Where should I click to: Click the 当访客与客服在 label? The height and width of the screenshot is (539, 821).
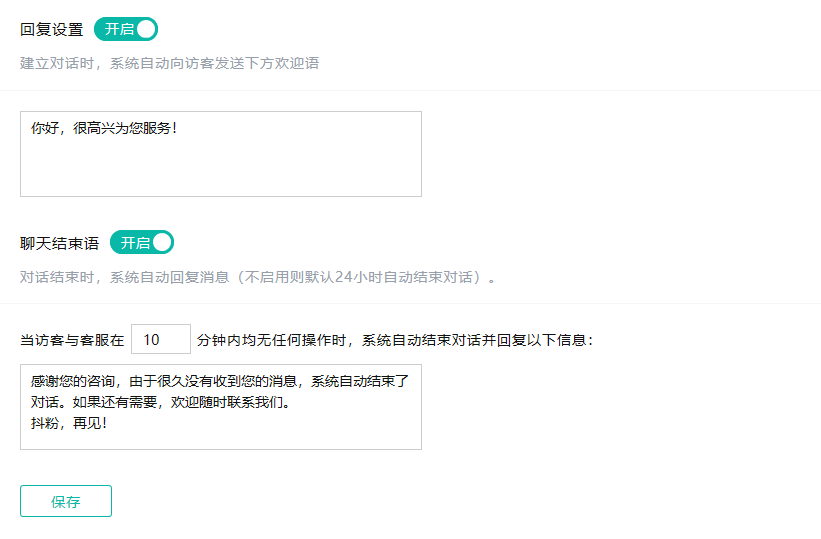pyautogui.click(x=72, y=341)
